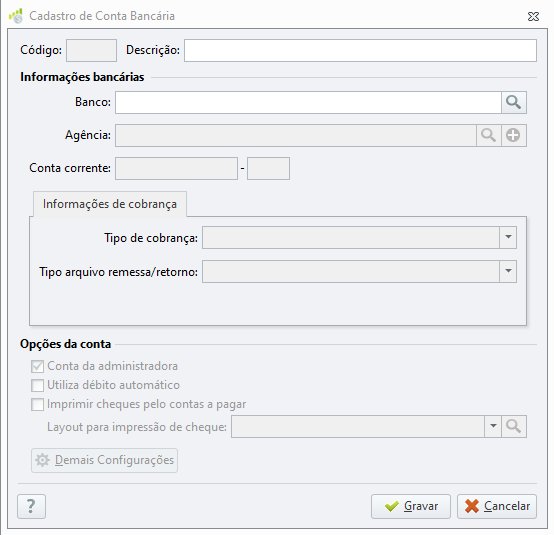The image size is (554, 535).
Task: Click the cheque layout search magnifier icon
Action: click(514, 427)
